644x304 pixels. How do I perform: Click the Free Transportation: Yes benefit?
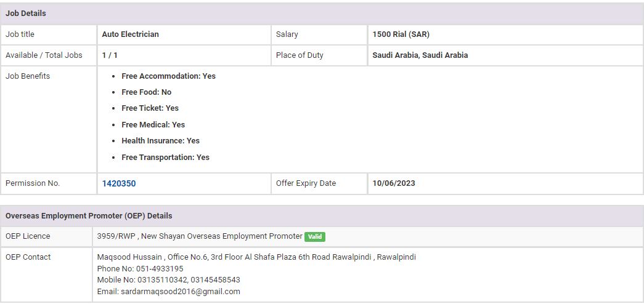click(165, 158)
